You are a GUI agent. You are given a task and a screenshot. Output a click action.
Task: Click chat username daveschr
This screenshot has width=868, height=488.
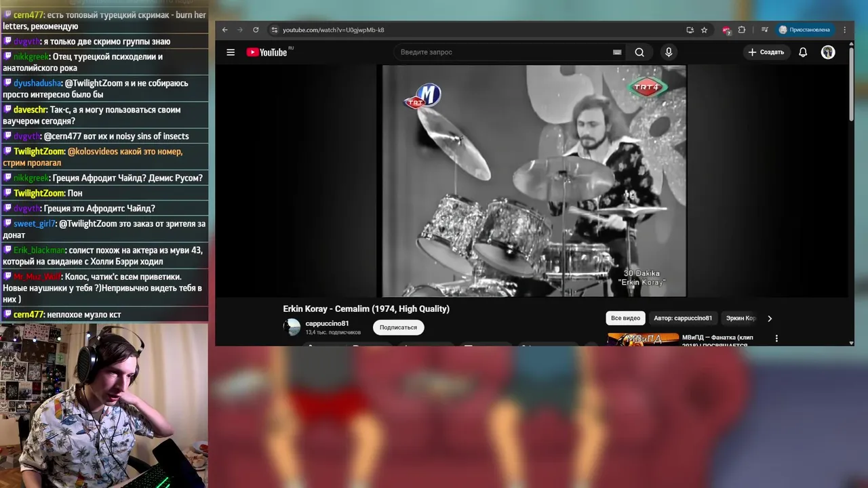click(x=31, y=110)
